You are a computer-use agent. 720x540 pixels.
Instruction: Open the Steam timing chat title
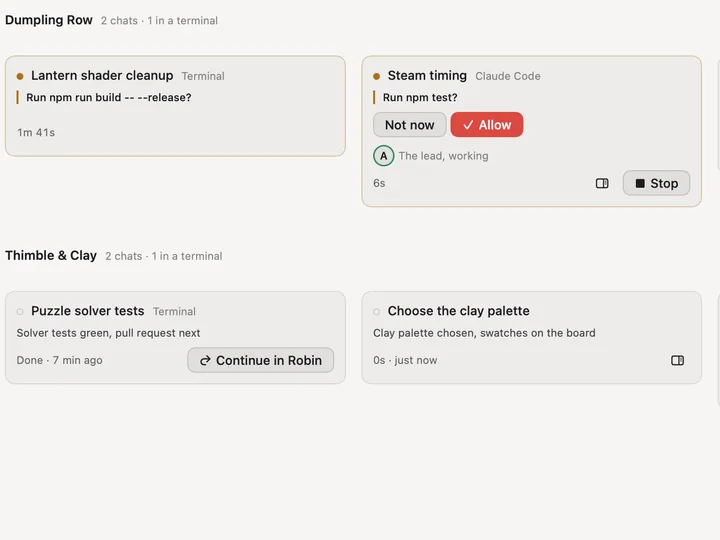pos(427,75)
